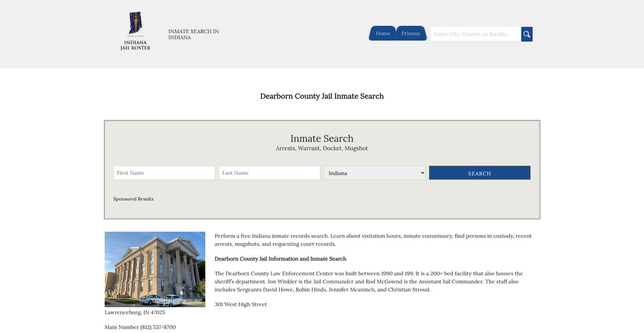
Task: Click the bold Jail Information and Inmate Search heading
Action: (280, 259)
